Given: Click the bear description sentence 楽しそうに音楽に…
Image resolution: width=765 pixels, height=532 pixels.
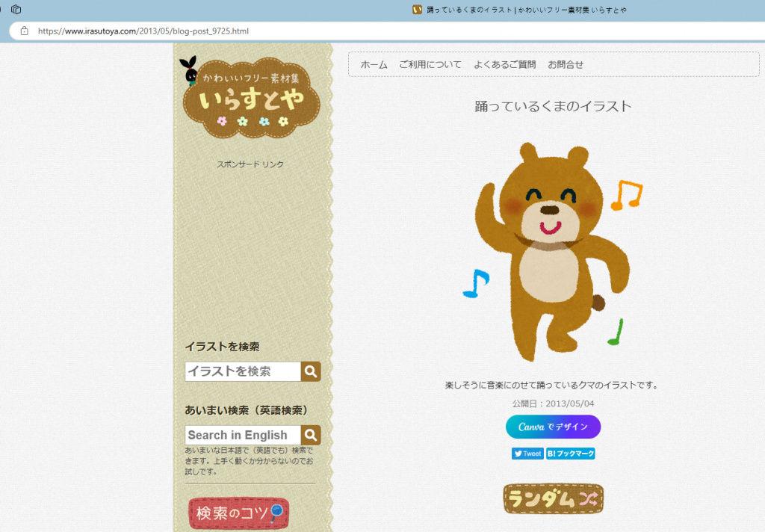Looking at the screenshot, I should pyautogui.click(x=552, y=385).
